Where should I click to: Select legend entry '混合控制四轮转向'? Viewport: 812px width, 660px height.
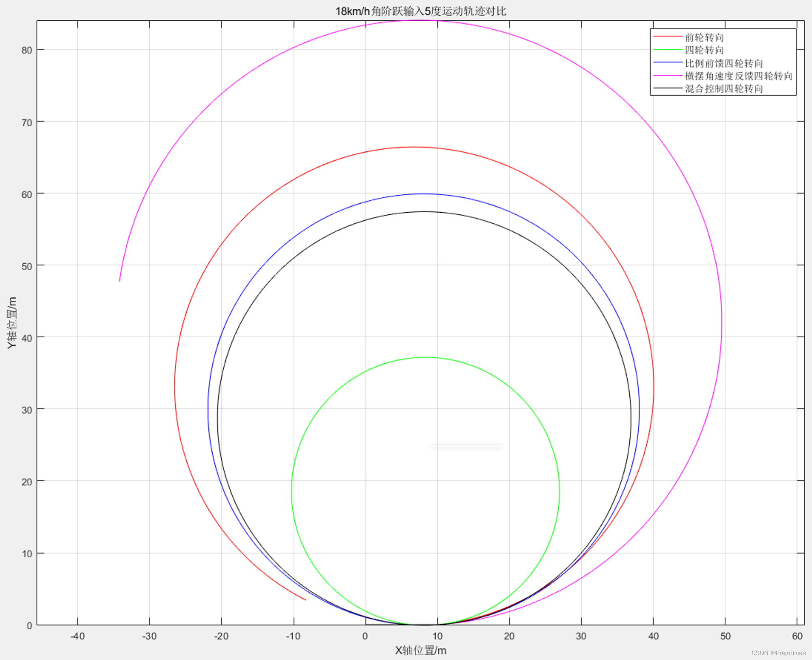pyautogui.click(x=724, y=88)
